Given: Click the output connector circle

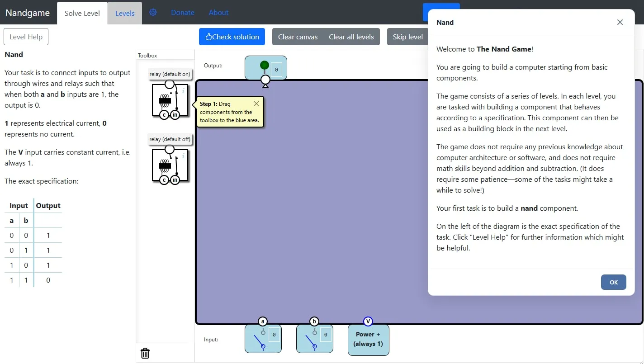Looking at the screenshot, I should 265,80.
